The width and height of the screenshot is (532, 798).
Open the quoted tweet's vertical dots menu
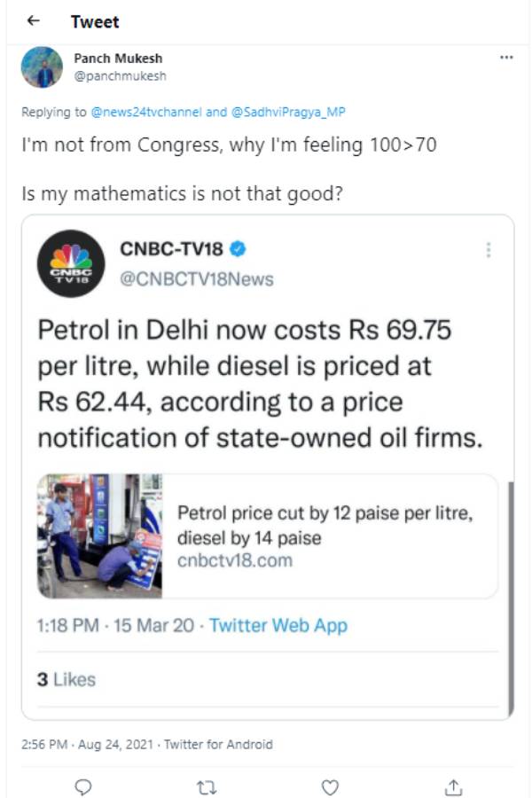488,250
